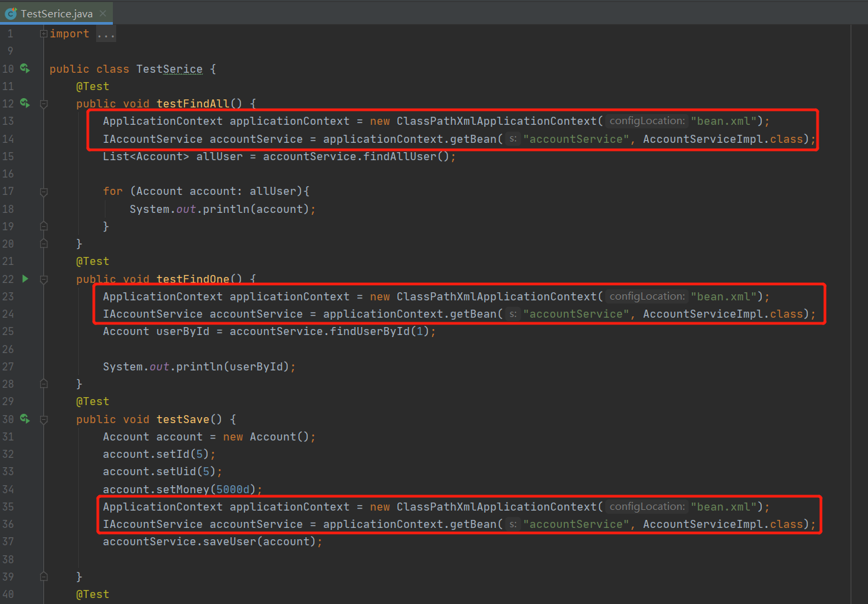Screen dimensions: 868x604
Task: Click System.out.println(account) on line 18
Action: click(222, 209)
